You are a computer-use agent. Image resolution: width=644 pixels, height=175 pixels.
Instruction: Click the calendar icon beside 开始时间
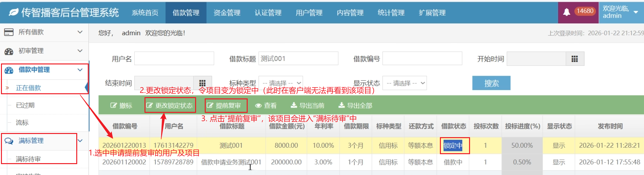point(574,59)
